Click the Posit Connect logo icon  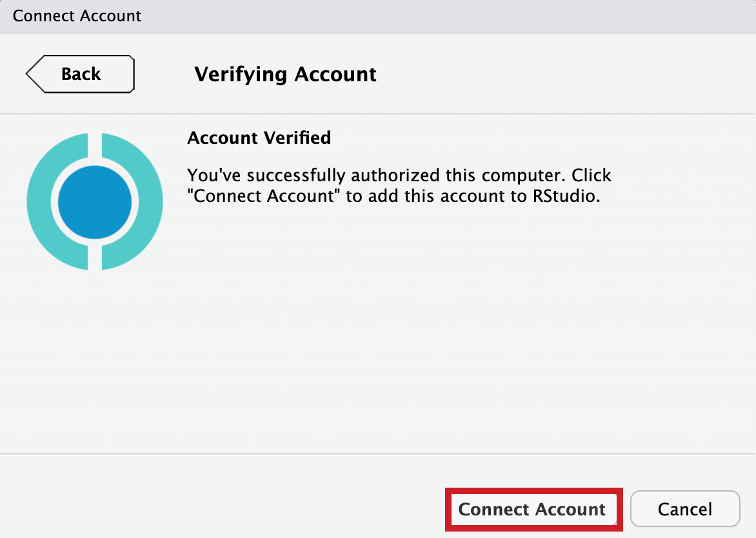[x=95, y=202]
